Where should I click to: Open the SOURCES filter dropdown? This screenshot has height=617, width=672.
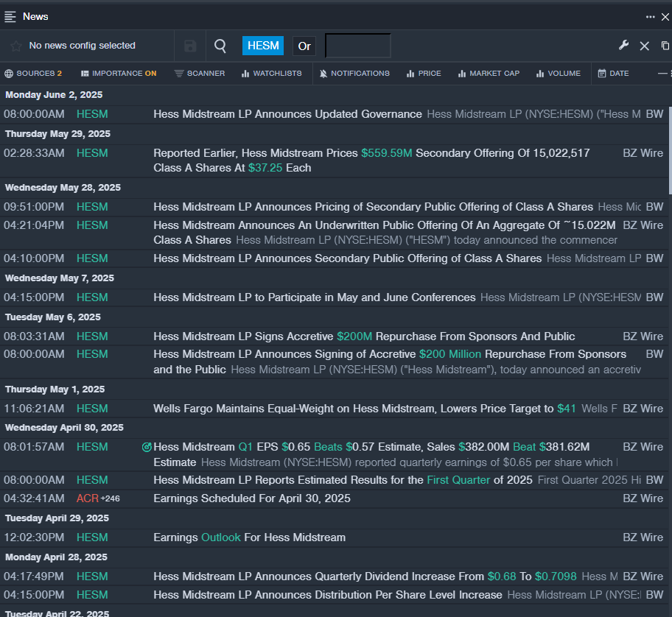click(x=33, y=73)
